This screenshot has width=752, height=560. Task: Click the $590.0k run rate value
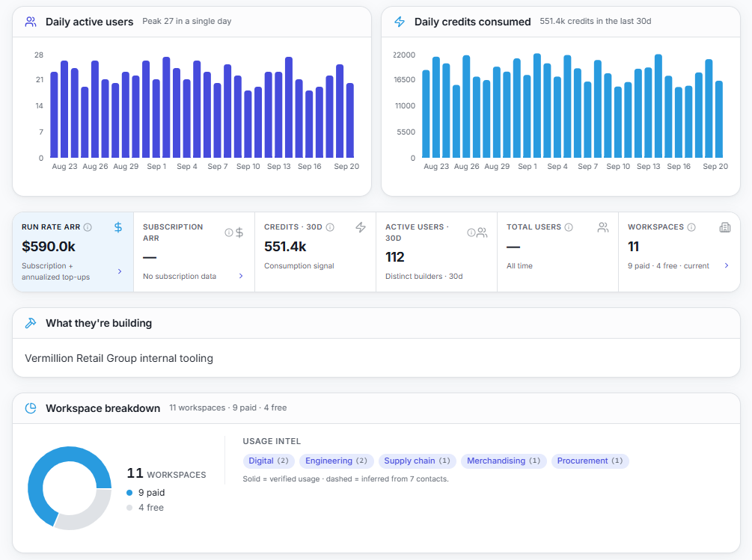(49, 247)
